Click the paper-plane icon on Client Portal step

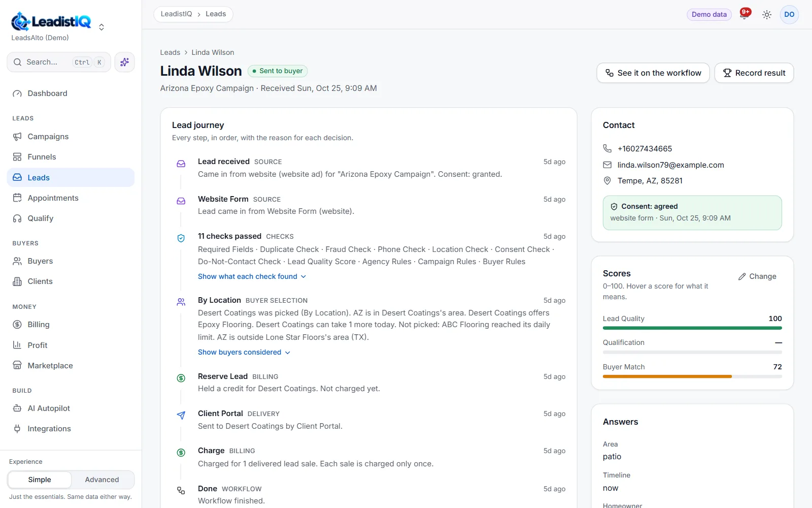[181, 415]
